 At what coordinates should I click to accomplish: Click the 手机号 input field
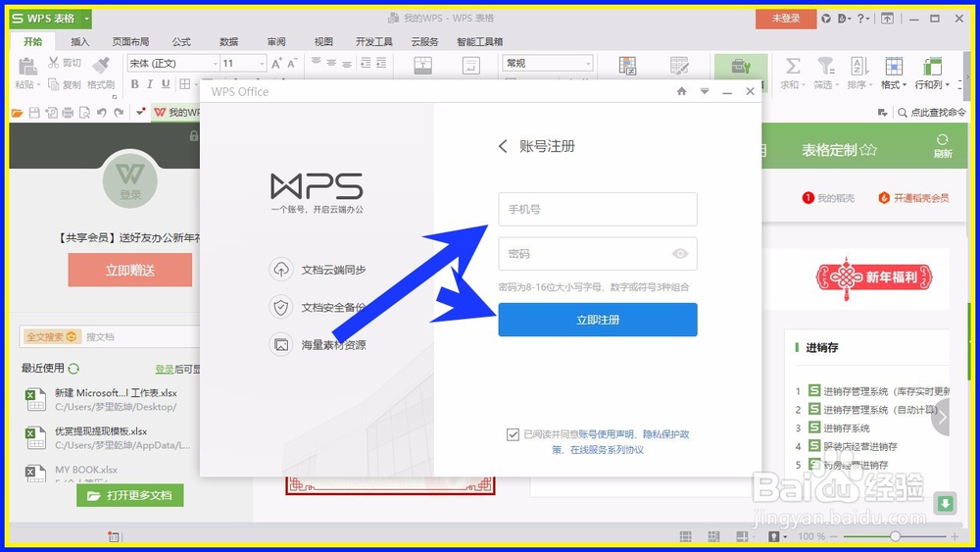(x=598, y=210)
